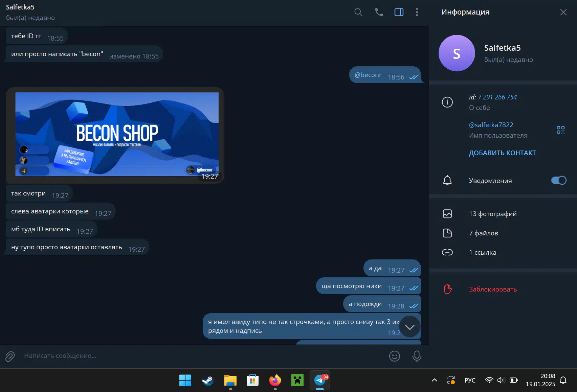Open clock and calendar 20:08
This screenshot has height=392, width=577.
[x=540, y=380]
